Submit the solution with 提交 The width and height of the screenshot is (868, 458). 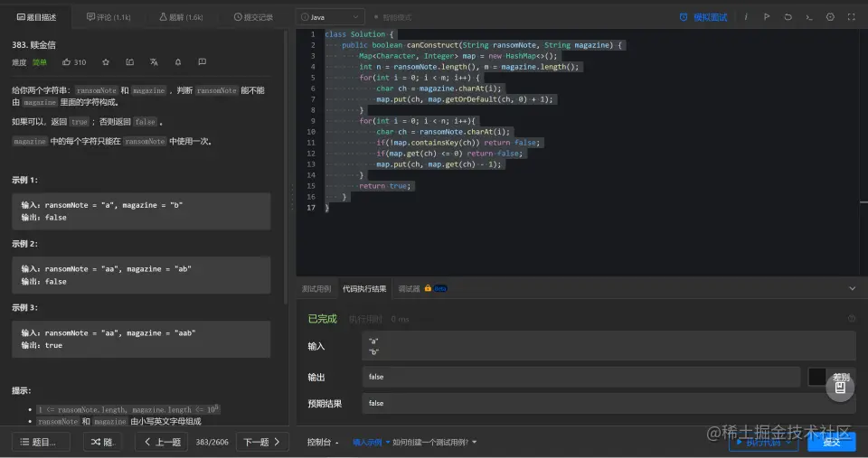pos(832,442)
